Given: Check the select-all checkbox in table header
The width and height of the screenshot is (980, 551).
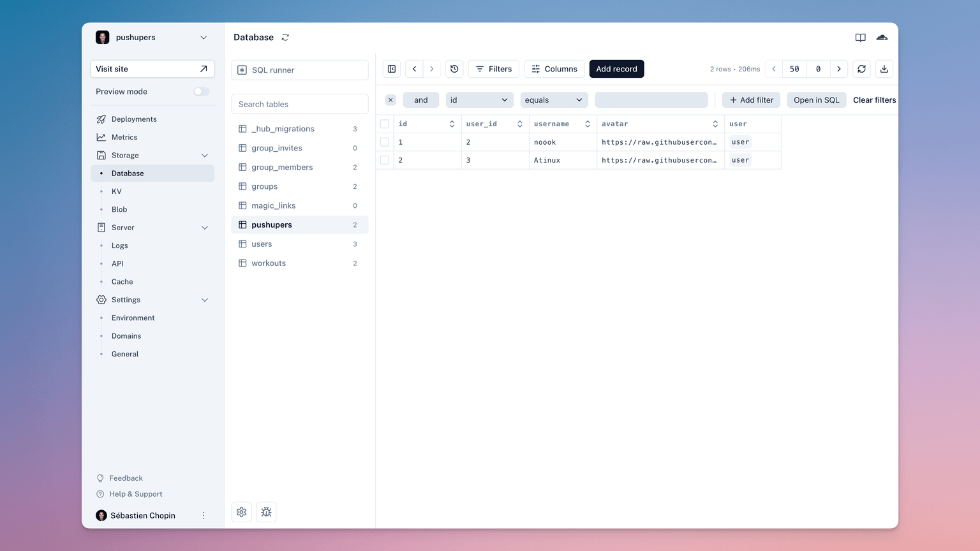Looking at the screenshot, I should [385, 124].
